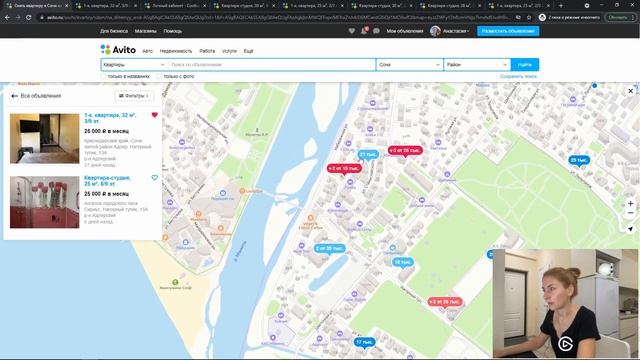Select the 17 тыс. map price marker
This screenshot has width=640, height=360.
click(364, 342)
